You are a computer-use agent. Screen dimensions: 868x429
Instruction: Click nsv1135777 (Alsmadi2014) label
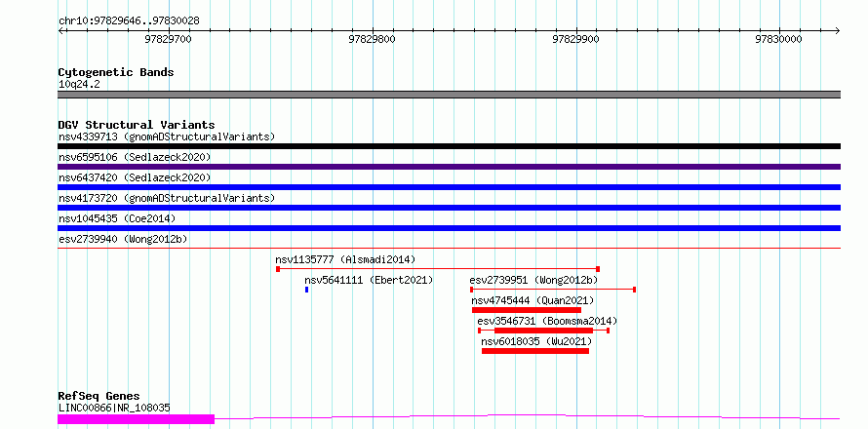tap(345, 259)
